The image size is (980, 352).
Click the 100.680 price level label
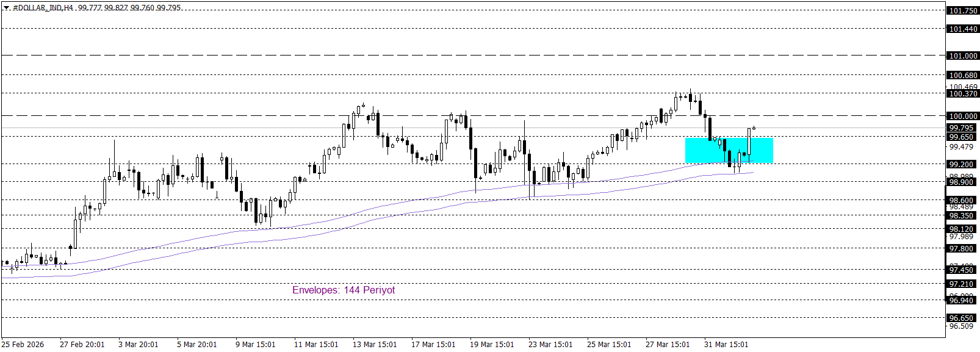coord(962,75)
